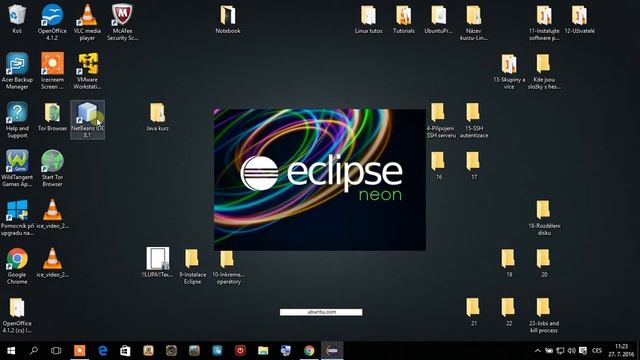This screenshot has height=360, width=640.
Task: Open folder named 16
Action: tap(439, 165)
